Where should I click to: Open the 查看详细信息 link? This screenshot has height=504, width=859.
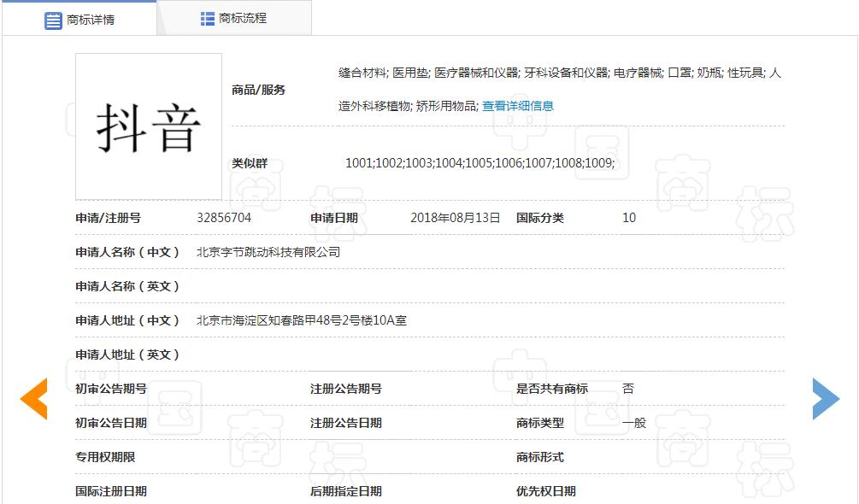[x=518, y=106]
